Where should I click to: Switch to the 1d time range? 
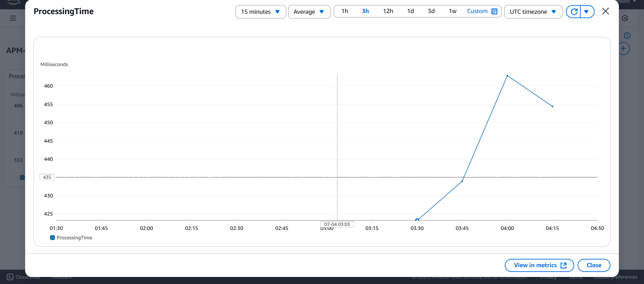point(410,11)
